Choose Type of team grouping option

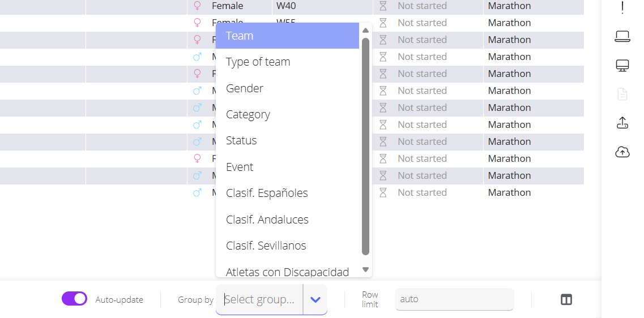pos(288,62)
